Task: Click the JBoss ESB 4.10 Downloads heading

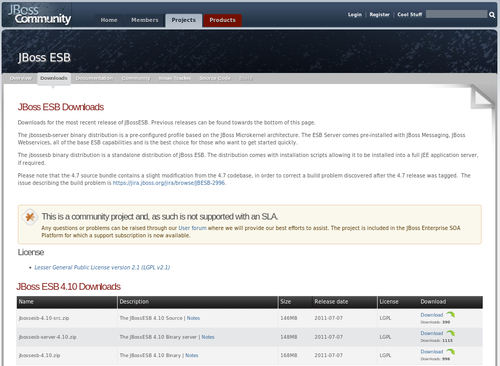Action: tap(68, 287)
